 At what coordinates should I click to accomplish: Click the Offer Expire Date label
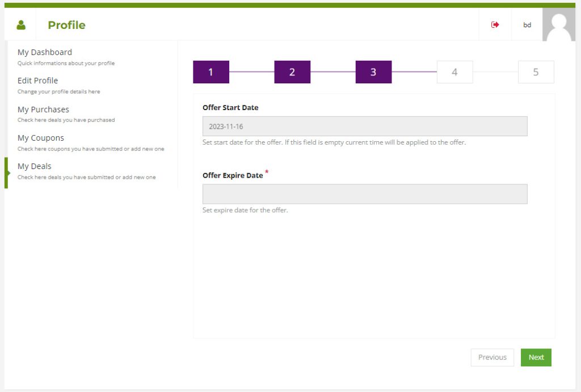click(233, 175)
